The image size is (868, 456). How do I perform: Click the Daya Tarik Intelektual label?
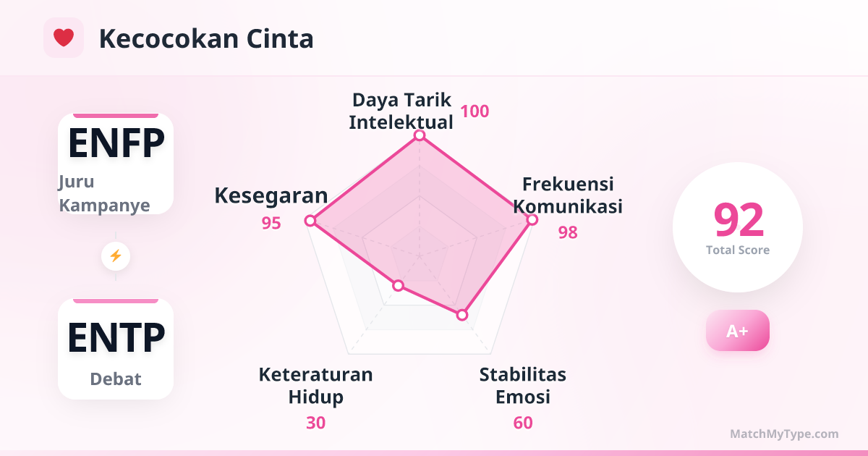click(x=401, y=111)
